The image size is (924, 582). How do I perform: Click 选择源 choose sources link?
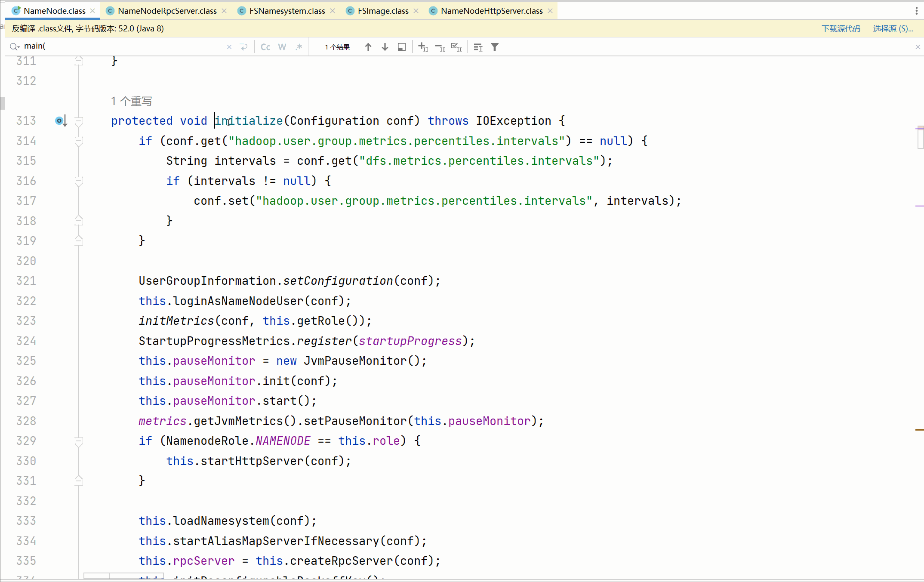pos(893,28)
